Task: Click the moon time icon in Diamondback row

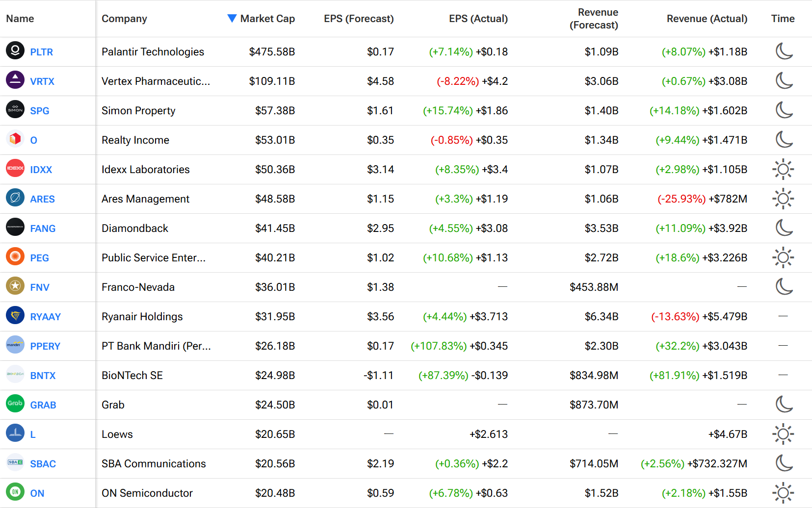Action: 784,228
